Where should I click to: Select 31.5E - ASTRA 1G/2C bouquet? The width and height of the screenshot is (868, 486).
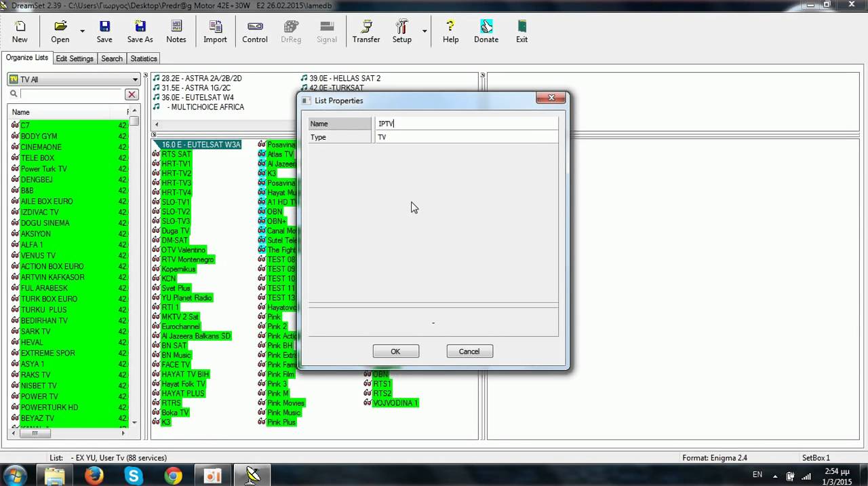click(196, 88)
